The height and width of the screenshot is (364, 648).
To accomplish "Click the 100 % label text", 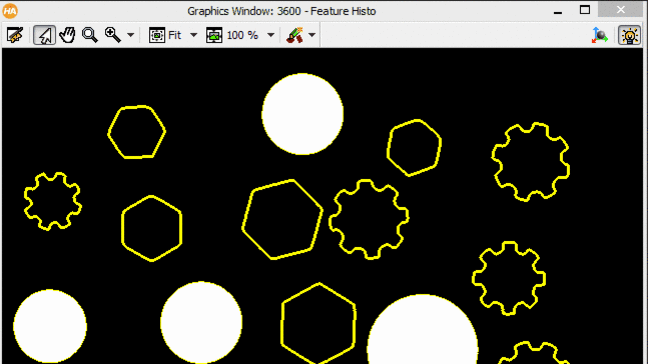I will (242, 36).
